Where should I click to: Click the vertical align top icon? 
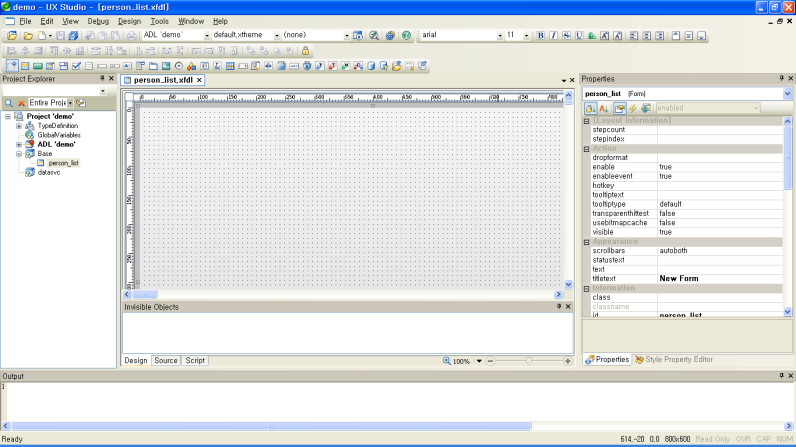click(676, 36)
